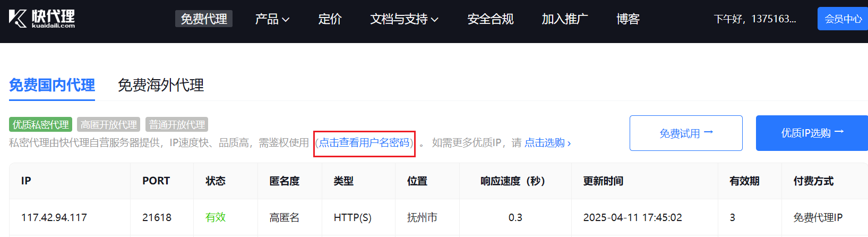
Task: Open the 免费代理 menu item
Action: pyautogui.click(x=204, y=19)
